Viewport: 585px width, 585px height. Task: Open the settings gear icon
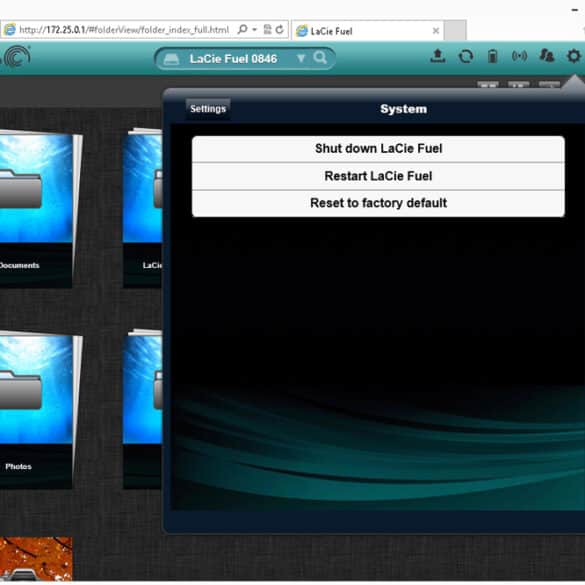pos(574,56)
